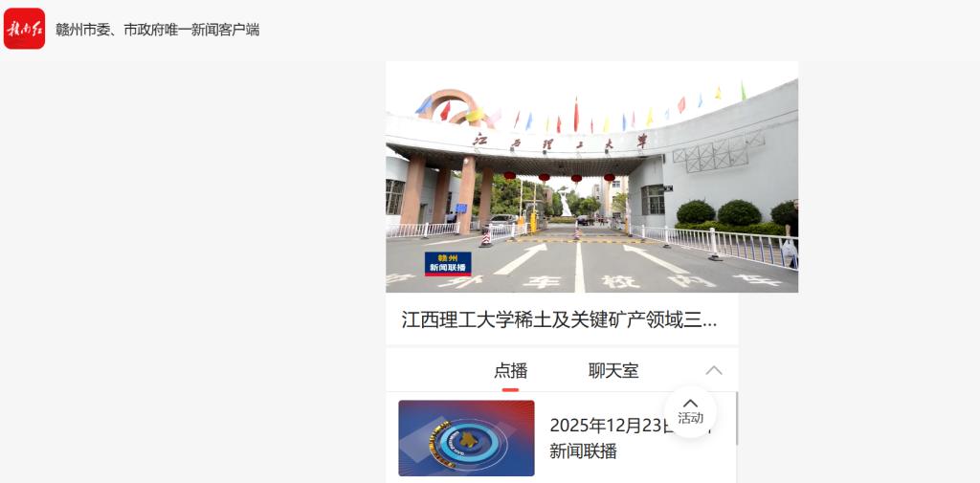Collapse the panel using the grey chevron

coord(714,370)
